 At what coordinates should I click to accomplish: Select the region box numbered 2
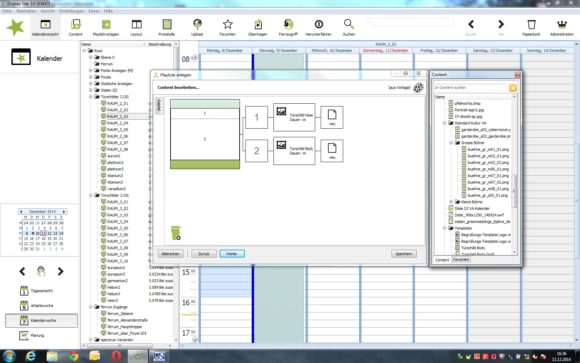pyautogui.click(x=256, y=151)
